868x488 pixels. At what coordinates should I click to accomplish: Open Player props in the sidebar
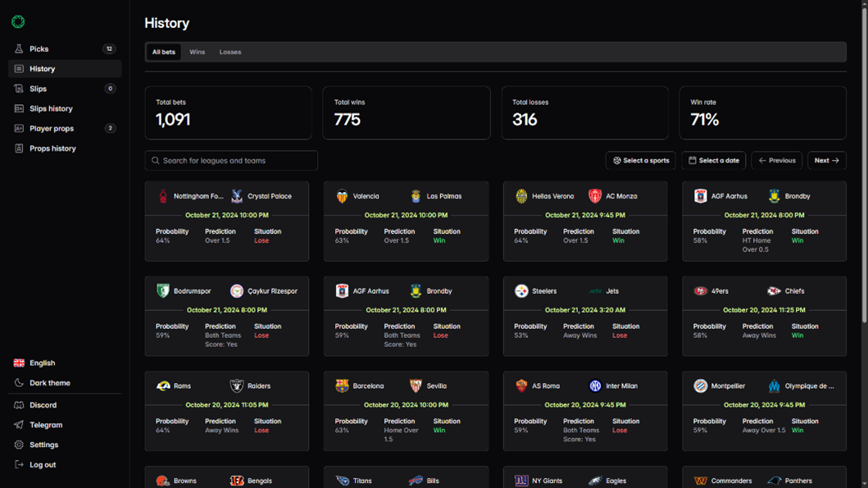65,129
